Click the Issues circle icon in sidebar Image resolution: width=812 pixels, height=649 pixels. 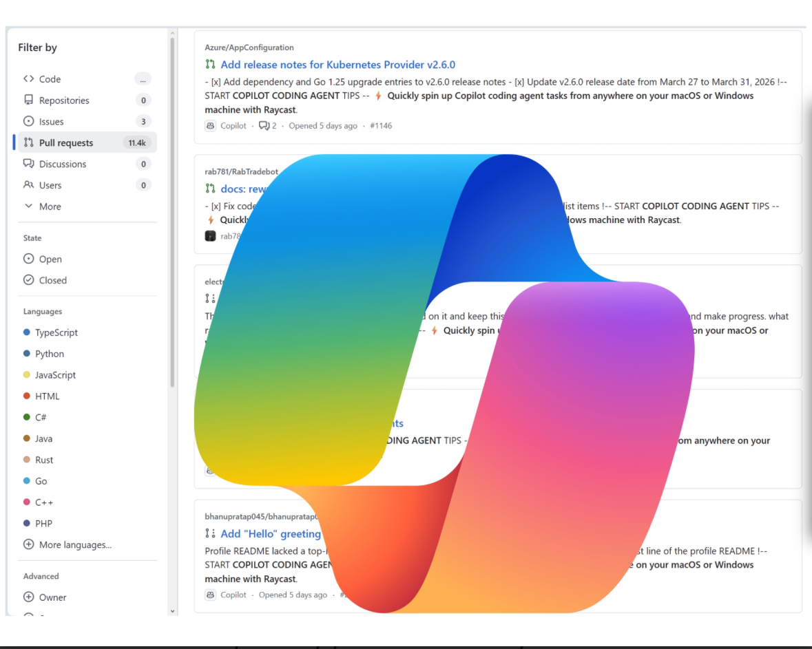tap(28, 121)
